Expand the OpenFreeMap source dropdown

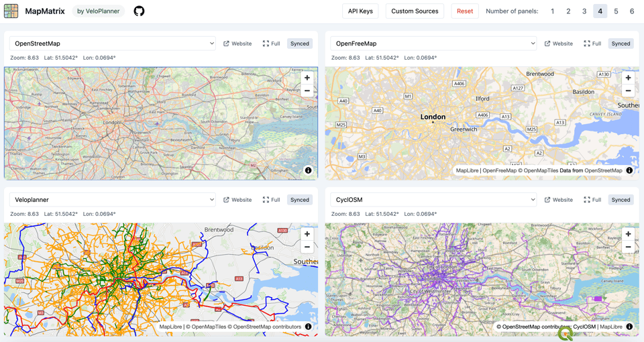[434, 44]
